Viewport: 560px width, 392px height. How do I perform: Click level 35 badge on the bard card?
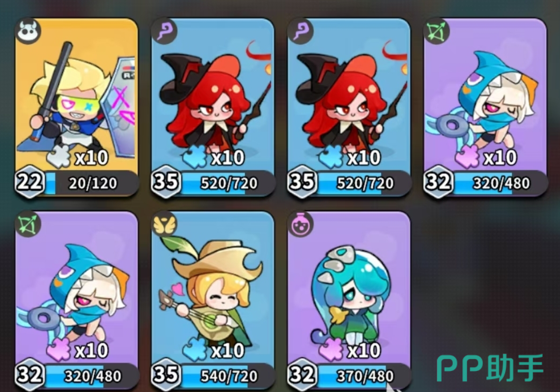pos(166,376)
